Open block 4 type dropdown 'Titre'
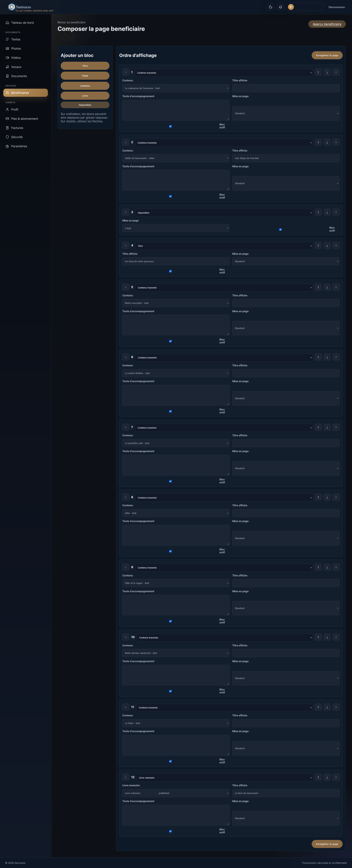Screen dimensions: 352x868 click(224, 246)
